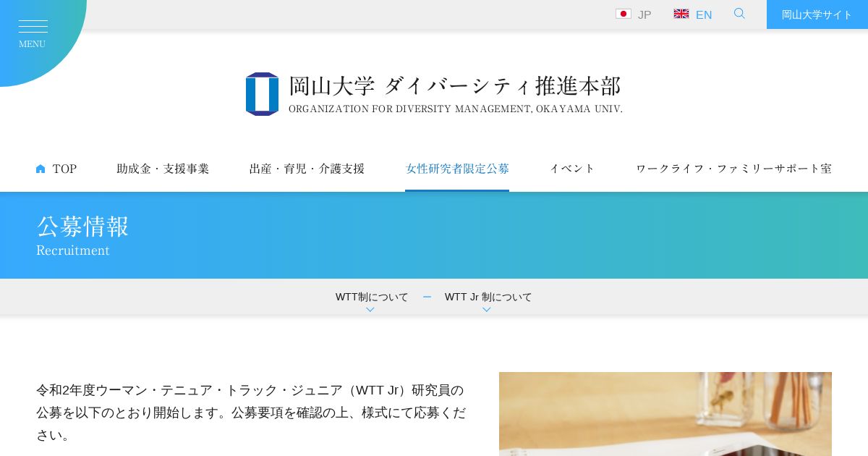
Task: Open 助成金・支援事業 menu item
Action: pos(163,169)
